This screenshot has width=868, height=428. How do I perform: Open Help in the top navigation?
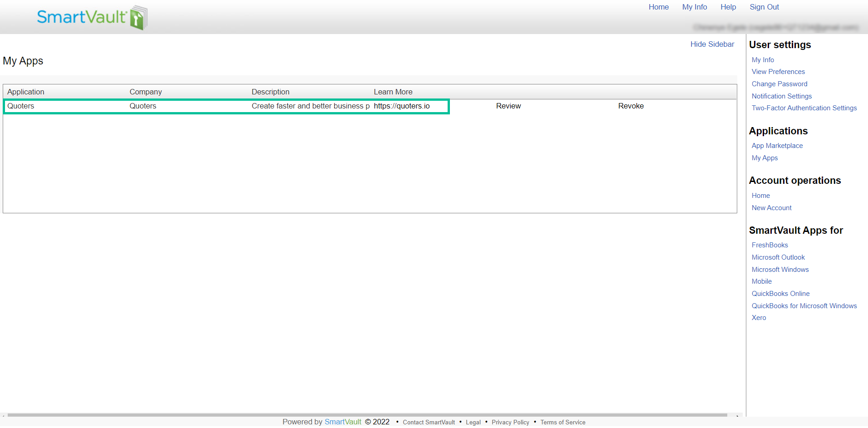tap(728, 7)
